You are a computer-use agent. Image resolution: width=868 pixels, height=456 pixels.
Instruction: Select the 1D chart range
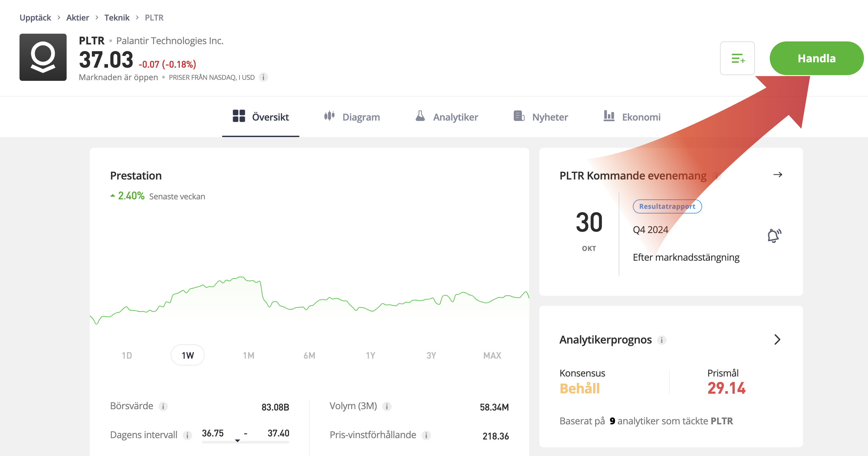(x=127, y=355)
